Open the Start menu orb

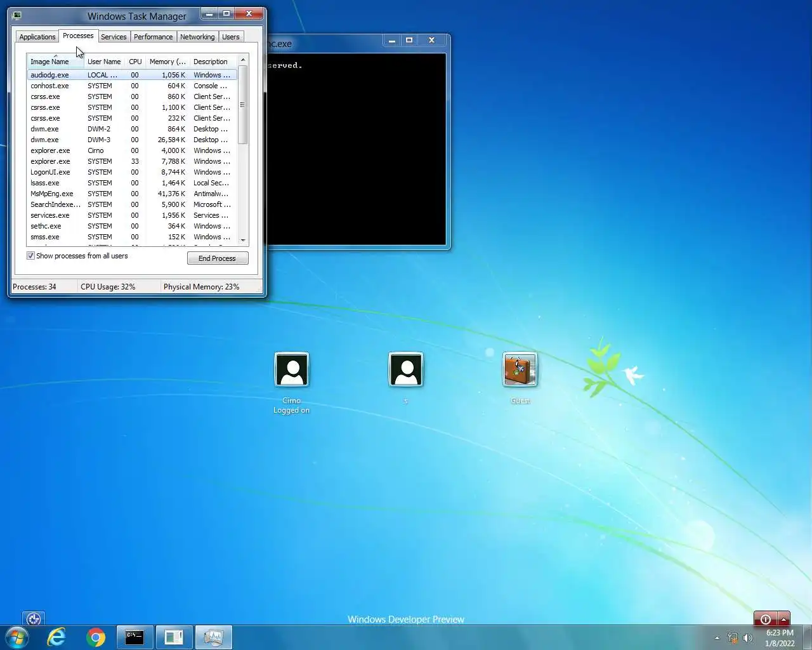(16, 637)
